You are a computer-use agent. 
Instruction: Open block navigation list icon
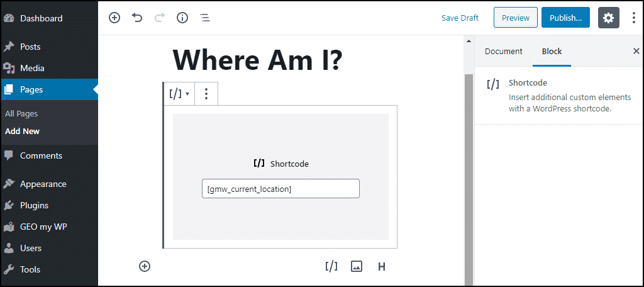pos(204,18)
